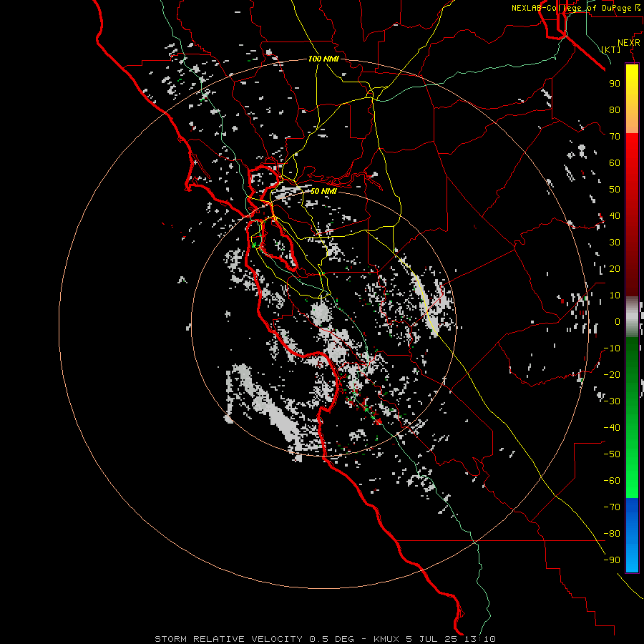644x644 pixels.
Task: Click the positive "40" legend value
Action: [615, 215]
